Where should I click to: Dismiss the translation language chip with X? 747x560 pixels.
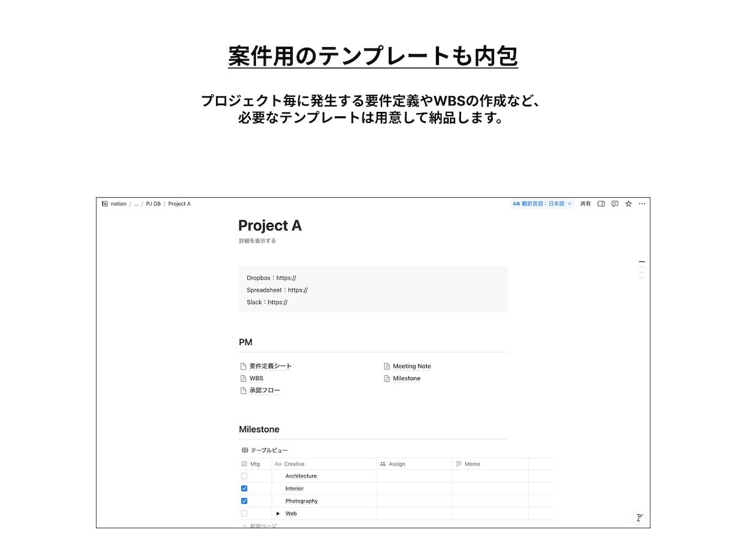click(x=569, y=204)
